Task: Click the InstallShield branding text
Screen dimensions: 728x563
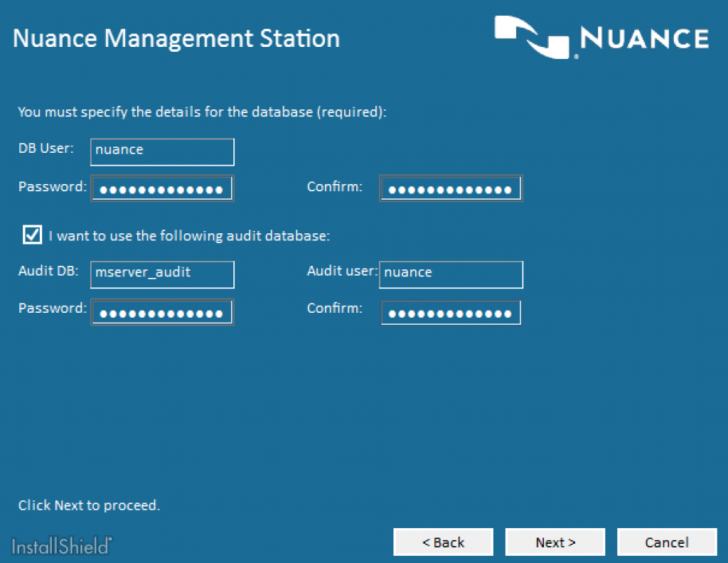Action: pyautogui.click(x=60, y=546)
